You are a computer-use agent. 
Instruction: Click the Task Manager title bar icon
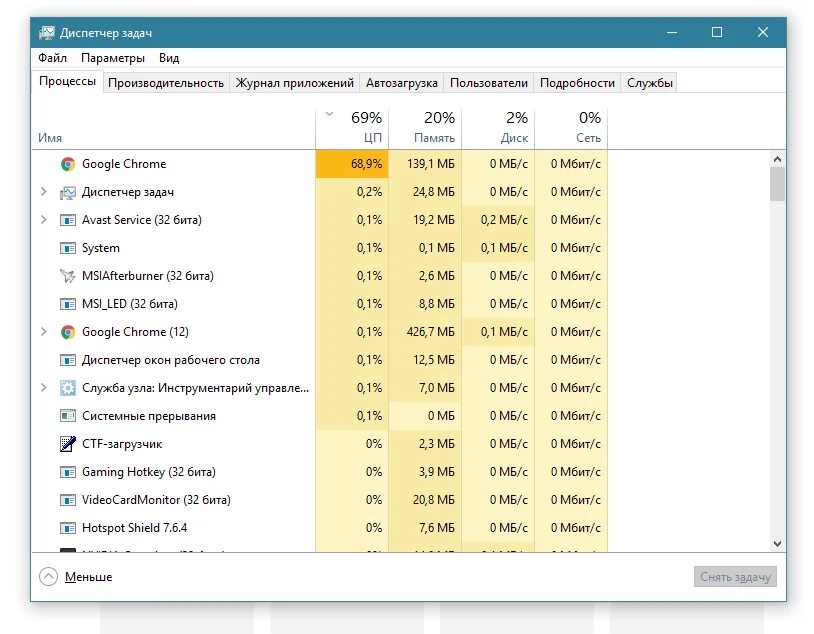[46, 33]
